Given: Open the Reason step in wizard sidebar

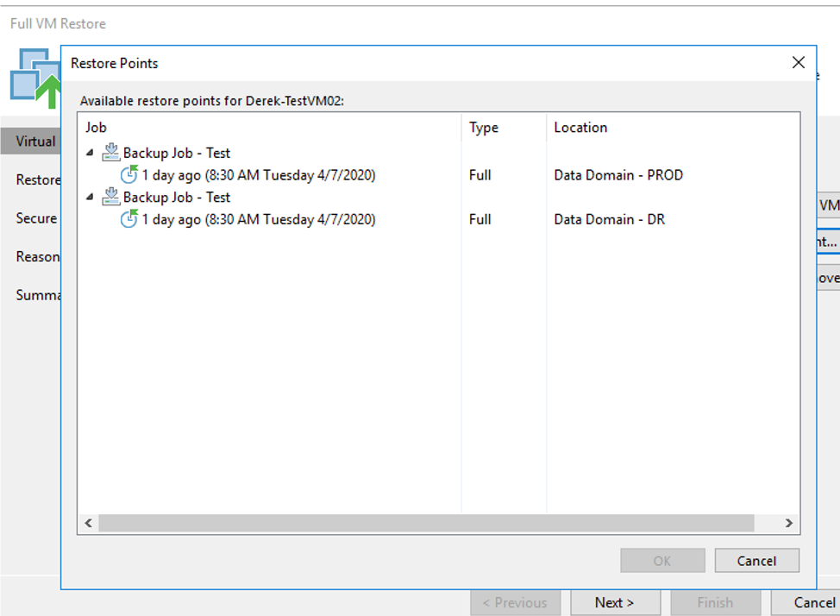Looking at the screenshot, I should [37, 257].
